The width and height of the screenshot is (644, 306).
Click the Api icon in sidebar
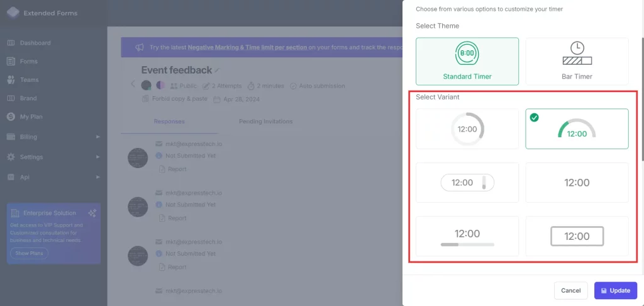(11, 177)
